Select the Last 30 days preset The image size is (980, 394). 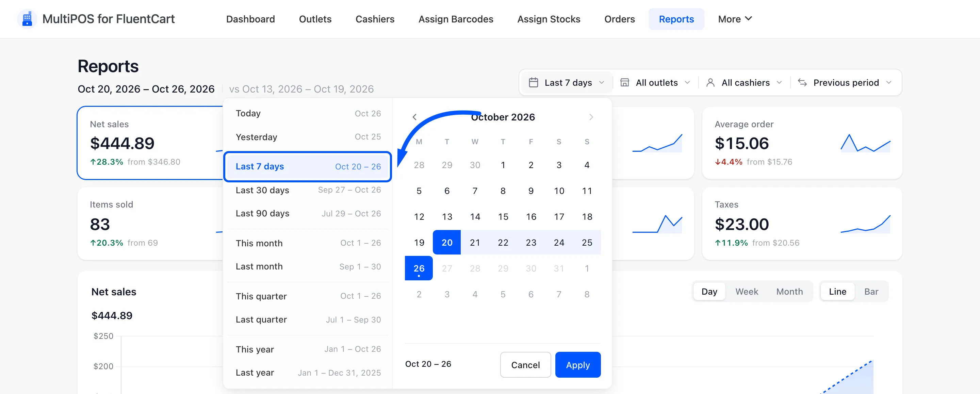[x=308, y=190]
